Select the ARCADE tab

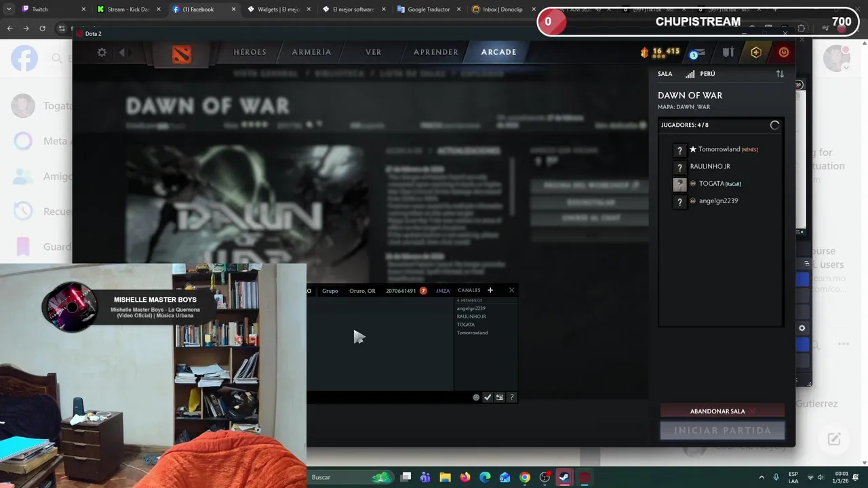498,52
